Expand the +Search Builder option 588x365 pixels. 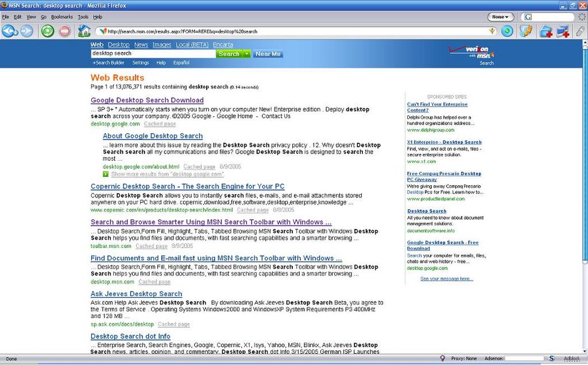coord(109,63)
